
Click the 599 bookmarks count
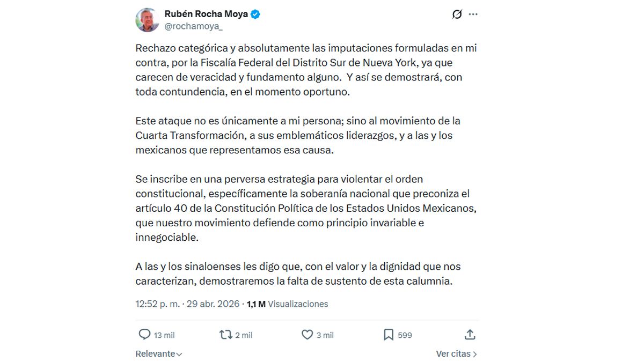[x=405, y=335]
